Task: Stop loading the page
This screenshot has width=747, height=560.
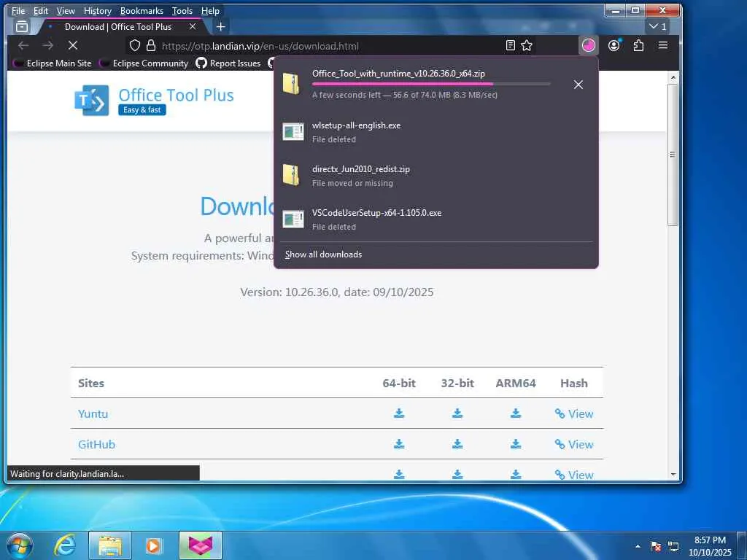Action: [72, 46]
